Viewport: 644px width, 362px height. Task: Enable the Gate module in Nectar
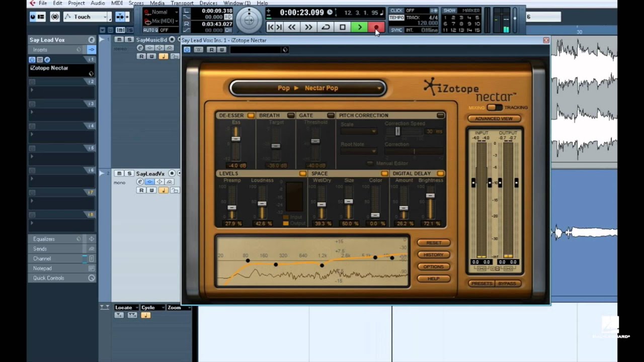(x=331, y=116)
